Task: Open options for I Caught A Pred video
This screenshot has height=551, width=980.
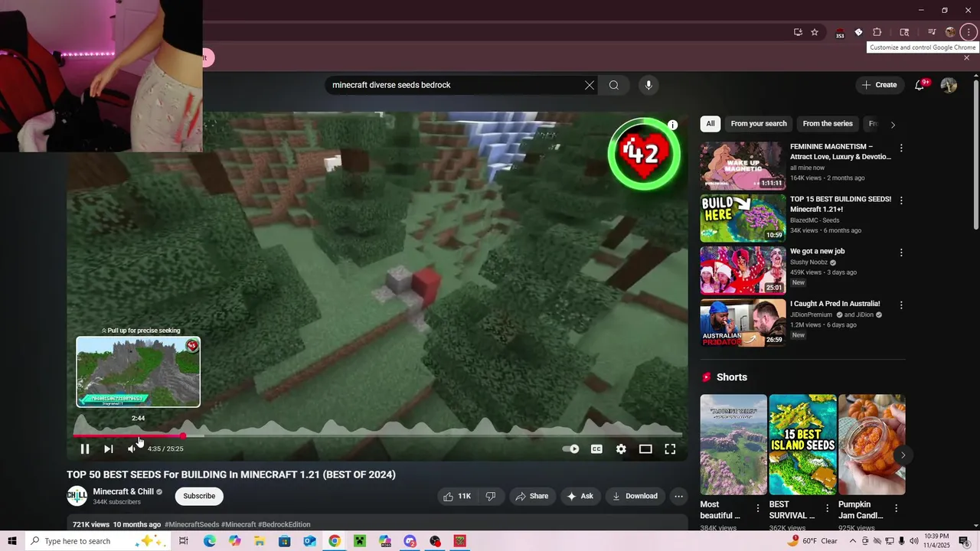Action: point(901,305)
